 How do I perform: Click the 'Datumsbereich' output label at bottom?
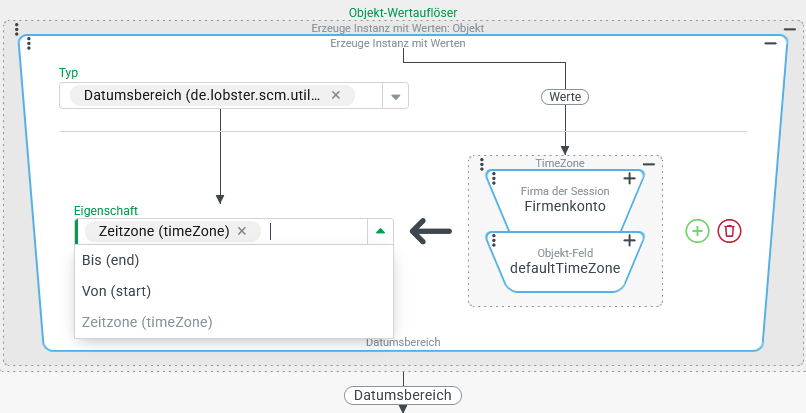coord(403,395)
